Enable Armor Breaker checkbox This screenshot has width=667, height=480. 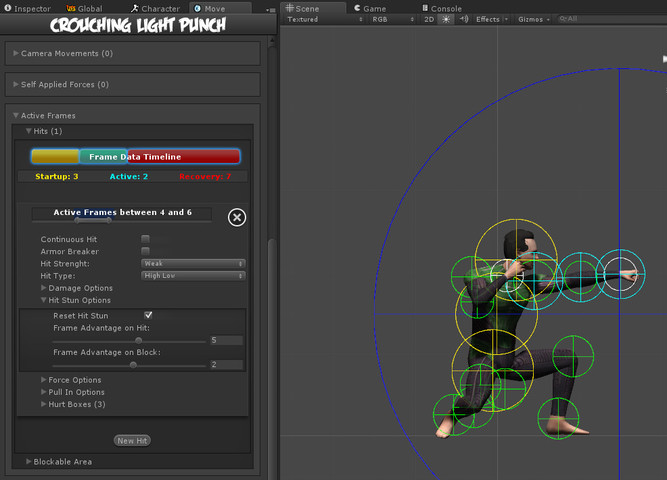(x=145, y=251)
